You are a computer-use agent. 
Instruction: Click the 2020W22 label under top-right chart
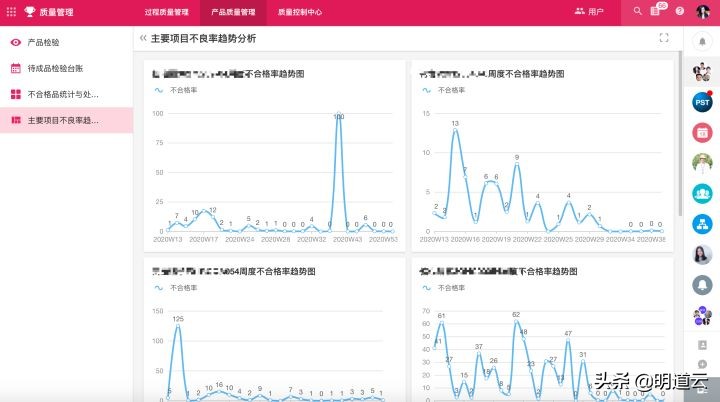(527, 239)
